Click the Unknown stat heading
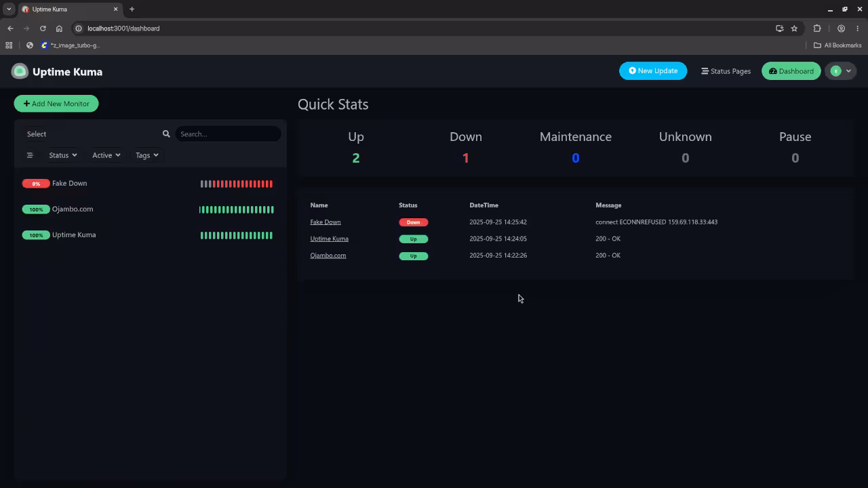Screen dimensions: 868x488 (x=686, y=137)
